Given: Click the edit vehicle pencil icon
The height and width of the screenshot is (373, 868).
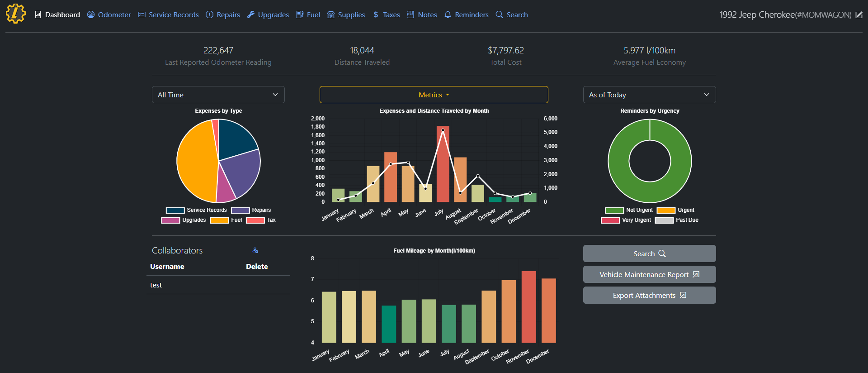Looking at the screenshot, I should pyautogui.click(x=859, y=15).
